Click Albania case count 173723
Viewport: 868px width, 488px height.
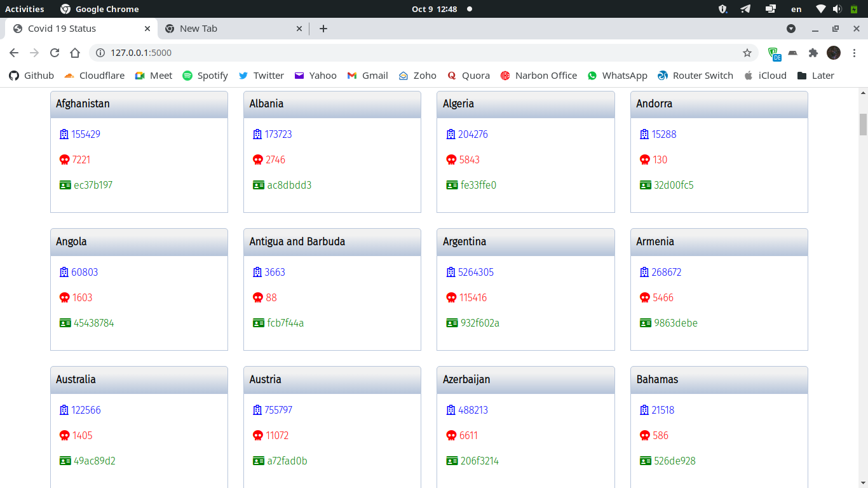coord(278,134)
